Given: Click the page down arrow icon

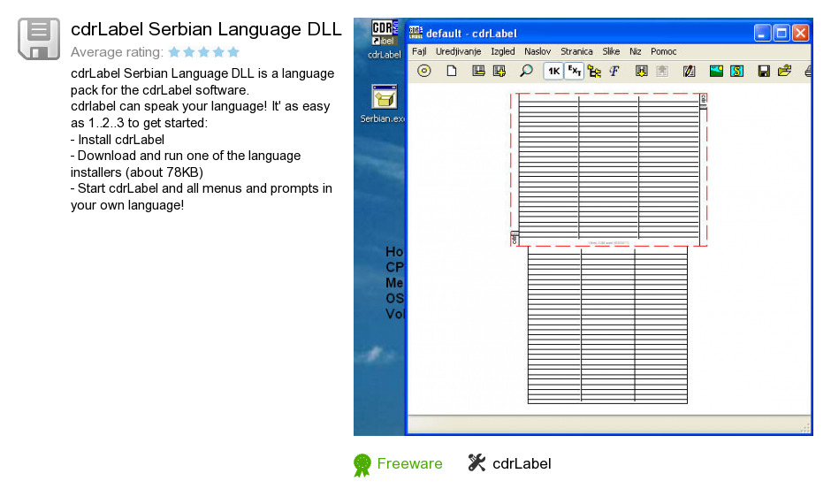Looking at the screenshot, I should (x=641, y=71).
